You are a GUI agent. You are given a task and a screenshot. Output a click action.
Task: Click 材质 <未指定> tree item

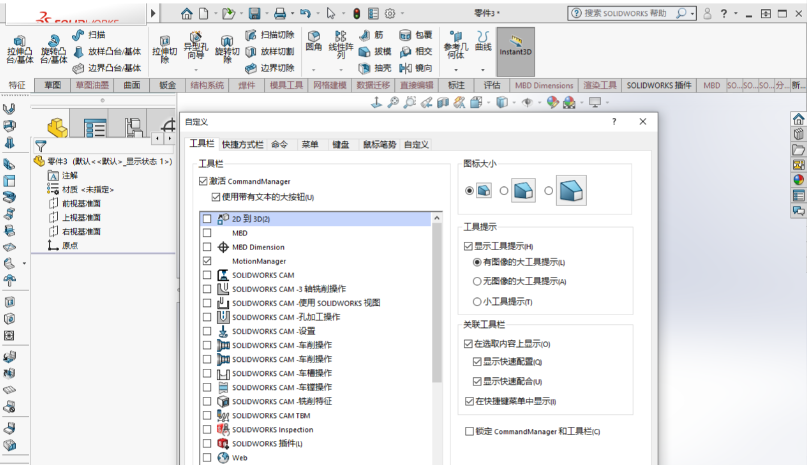pyautogui.click(x=81, y=190)
